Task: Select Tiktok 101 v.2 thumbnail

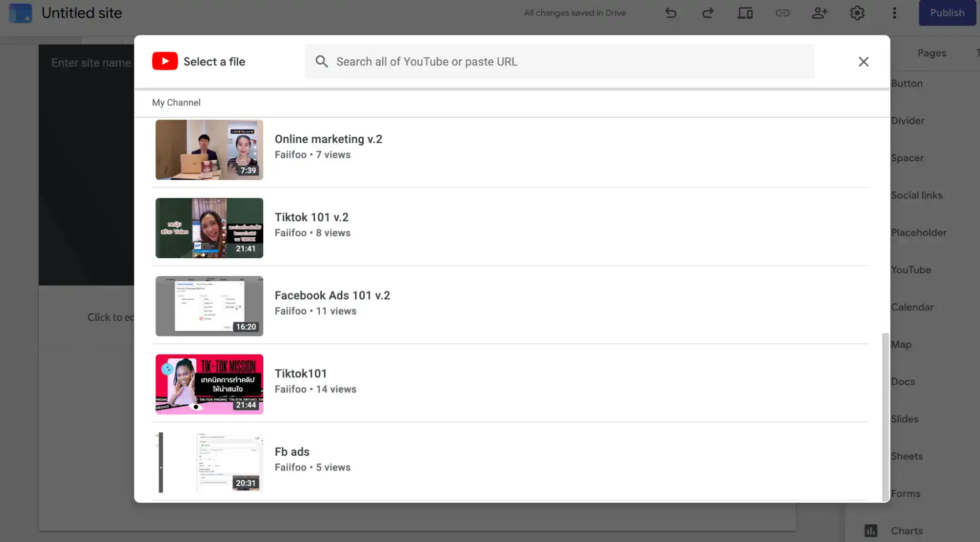Action: (209, 228)
